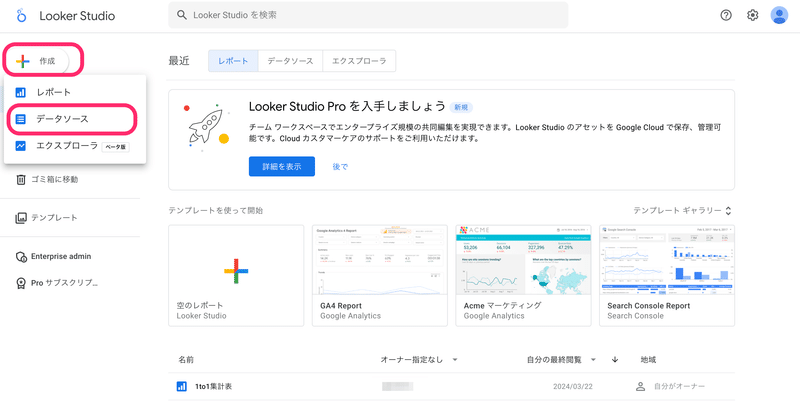Switch to the レポート tab
This screenshot has height=404, width=800.
point(233,61)
